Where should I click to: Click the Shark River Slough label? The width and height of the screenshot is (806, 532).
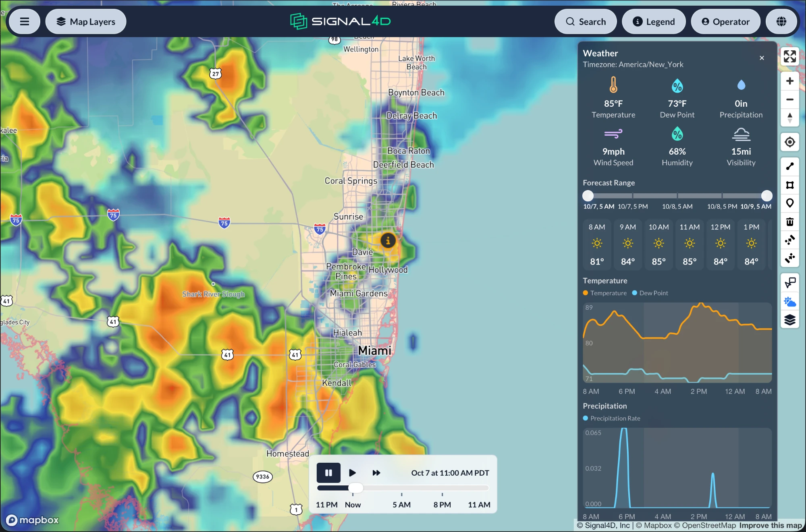pos(213,294)
